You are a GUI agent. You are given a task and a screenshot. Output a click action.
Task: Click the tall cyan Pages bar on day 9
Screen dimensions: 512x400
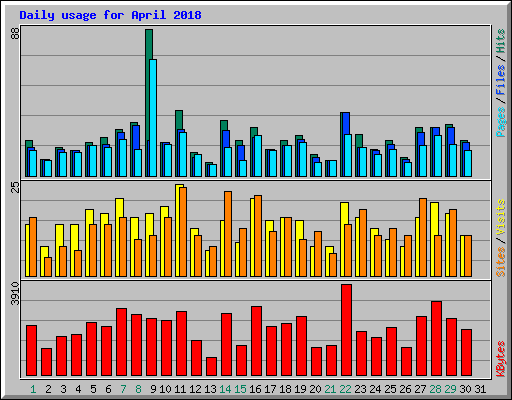(153, 118)
